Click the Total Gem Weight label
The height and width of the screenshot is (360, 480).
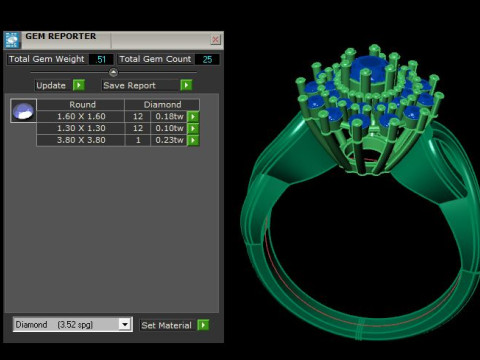(47, 59)
